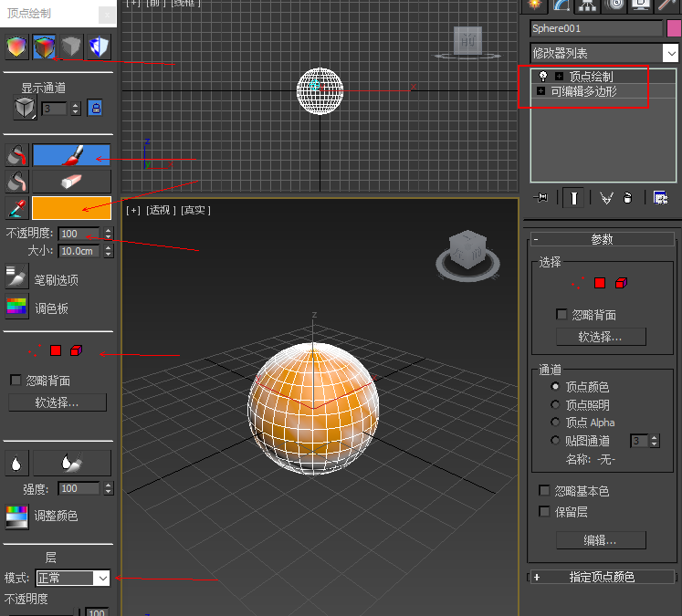
Task: Click the display channel cube icon
Action: pyautogui.click(x=25, y=108)
